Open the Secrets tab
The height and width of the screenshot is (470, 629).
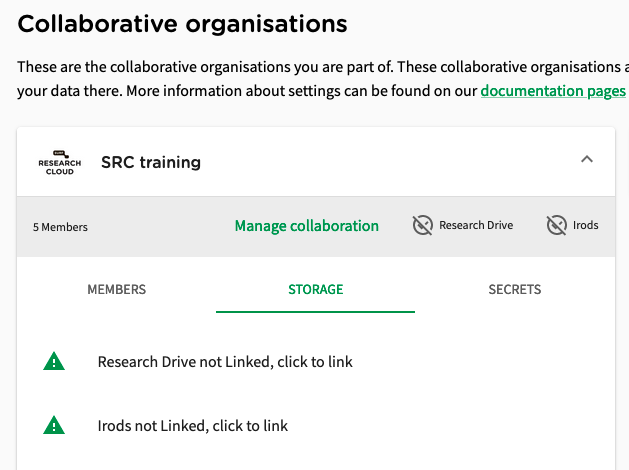pos(515,289)
